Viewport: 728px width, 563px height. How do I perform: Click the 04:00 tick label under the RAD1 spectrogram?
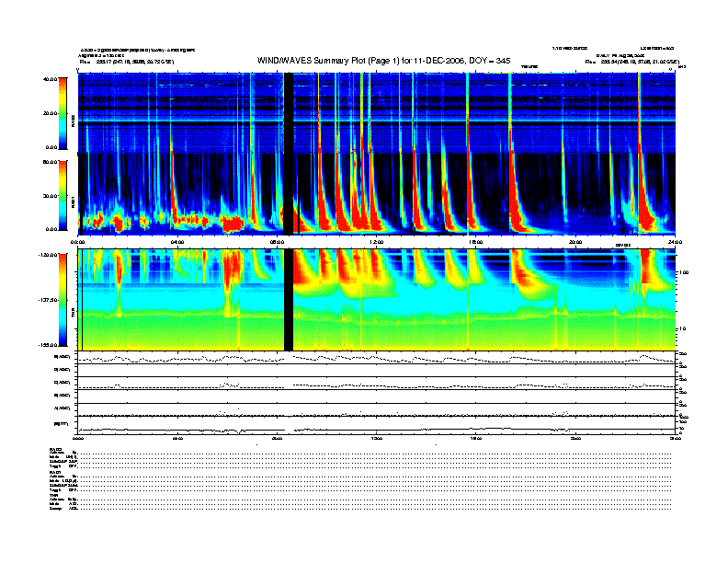click(177, 242)
